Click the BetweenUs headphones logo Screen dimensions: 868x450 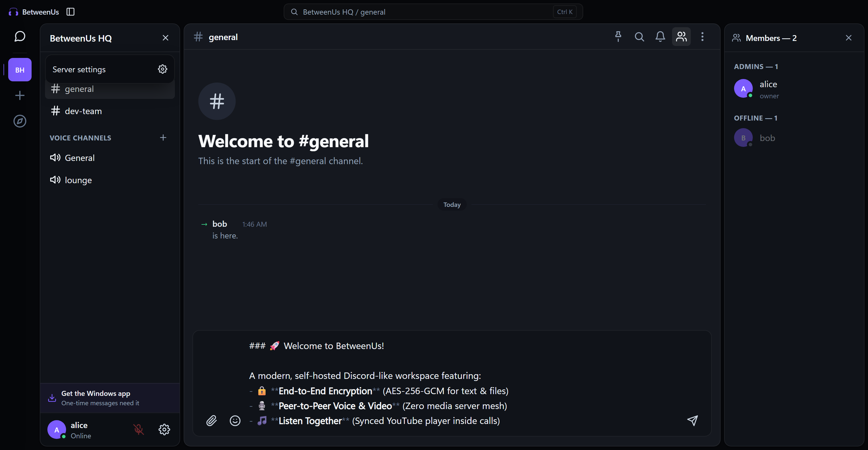(x=13, y=12)
